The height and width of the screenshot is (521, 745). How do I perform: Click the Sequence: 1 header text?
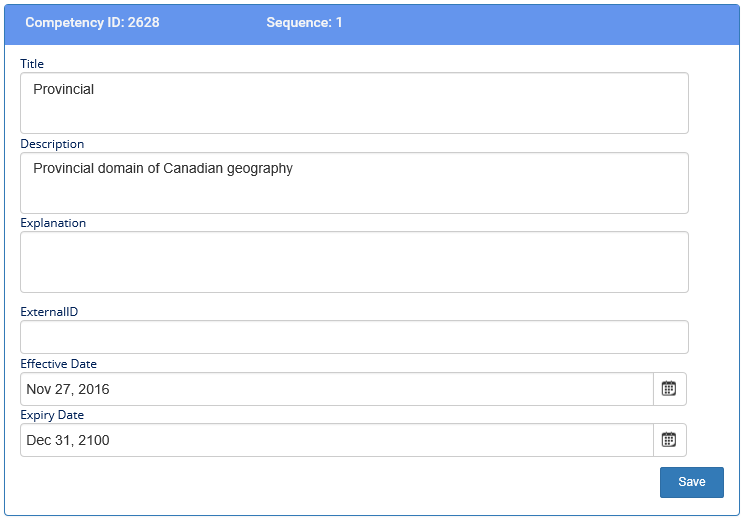[x=304, y=22]
